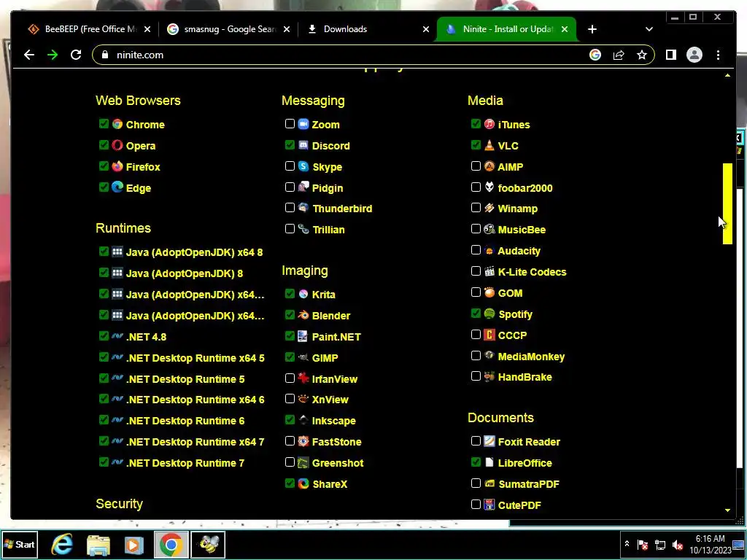The width and height of the screenshot is (747, 560).
Task: Bookmark this page with the star icon
Action: point(642,55)
